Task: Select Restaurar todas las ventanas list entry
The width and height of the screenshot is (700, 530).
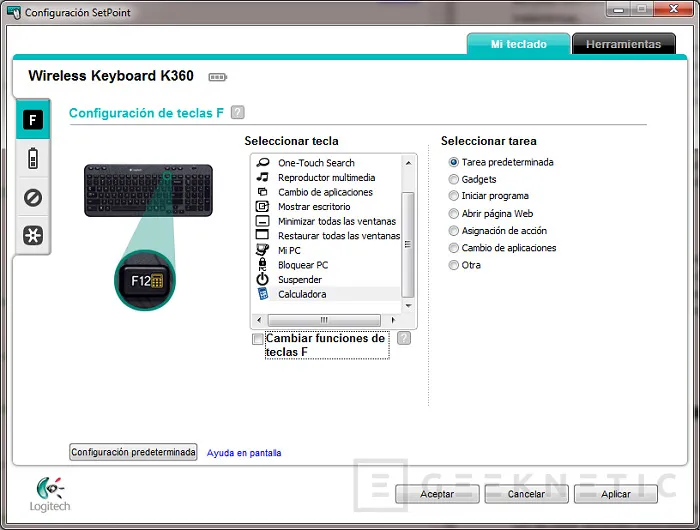Action: [x=327, y=235]
